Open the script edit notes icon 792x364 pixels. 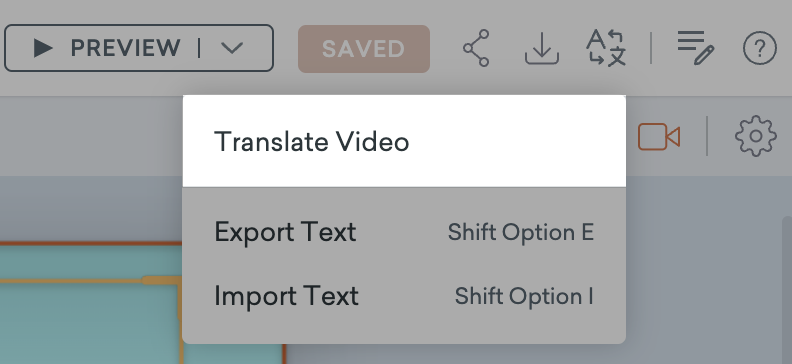click(696, 48)
